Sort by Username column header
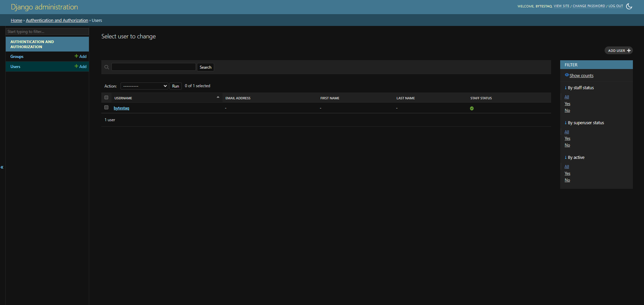This screenshot has width=644, height=305. [123, 98]
